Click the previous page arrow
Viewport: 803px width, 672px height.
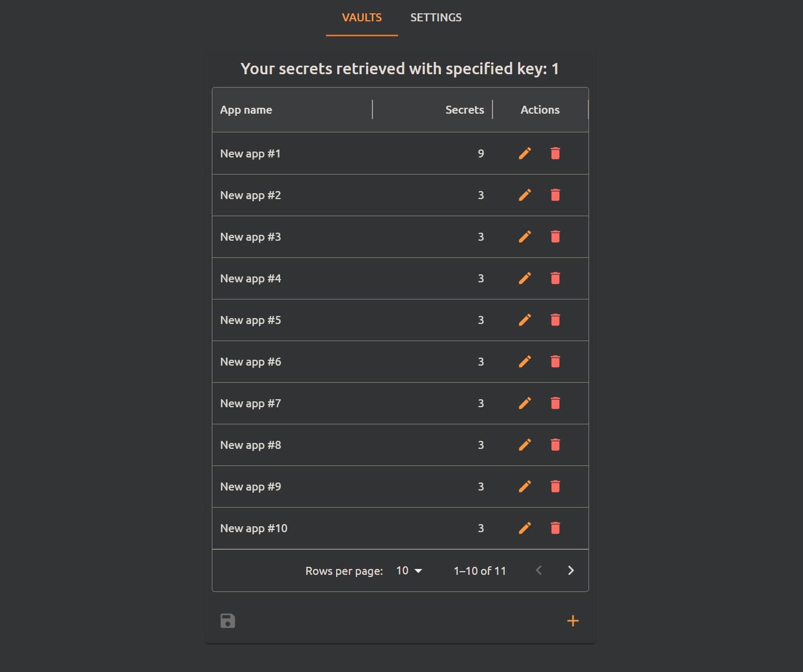[x=539, y=570]
